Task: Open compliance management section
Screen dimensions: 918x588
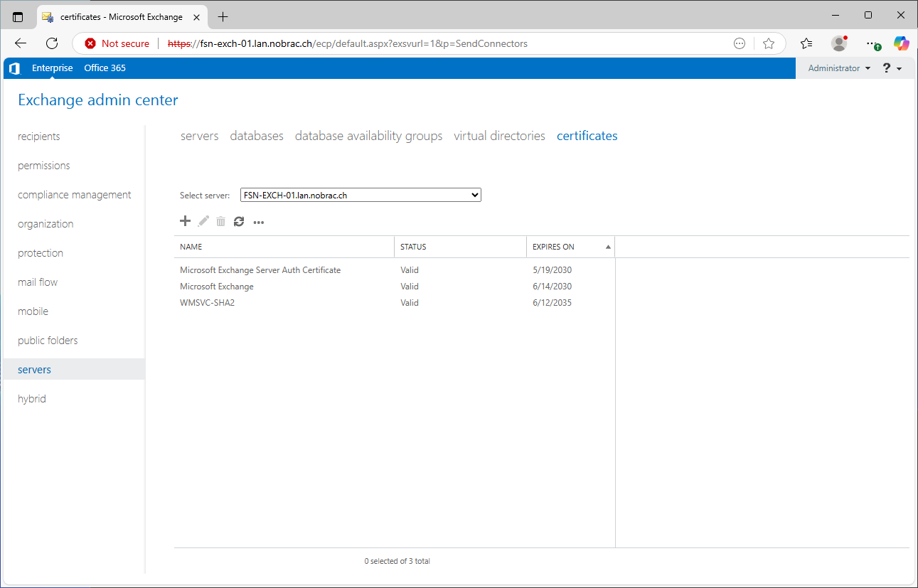Action: click(75, 195)
